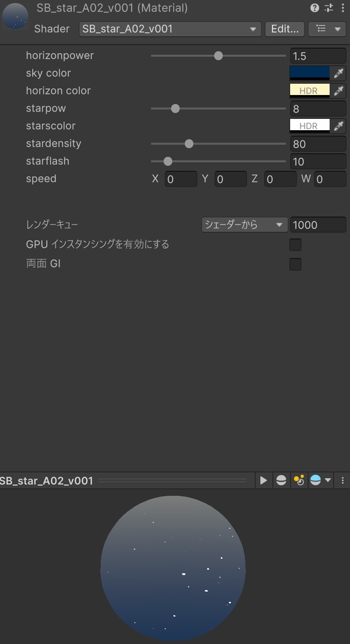Viewport: 350px width, 644px height.
Task: Click the Edit... shader button
Action: pos(285,29)
